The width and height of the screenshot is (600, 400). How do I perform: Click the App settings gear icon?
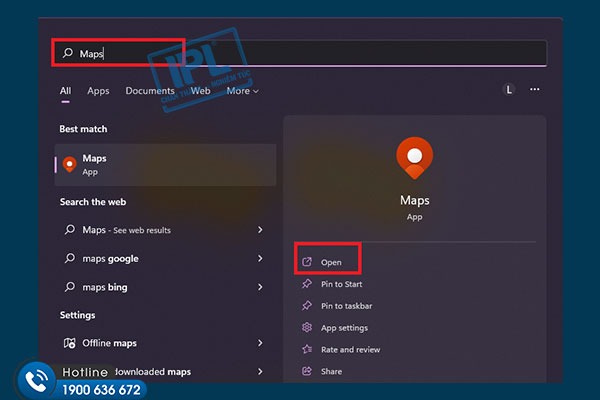[307, 328]
